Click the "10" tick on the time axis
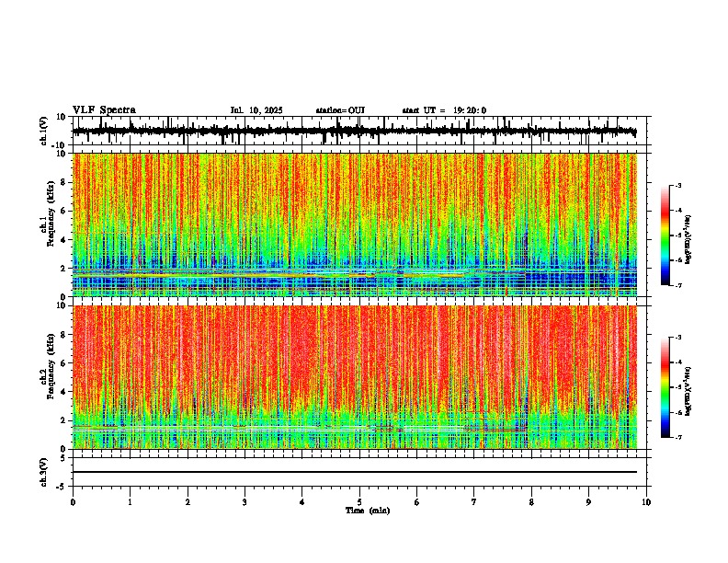The width and height of the screenshot is (728, 563). [646, 502]
